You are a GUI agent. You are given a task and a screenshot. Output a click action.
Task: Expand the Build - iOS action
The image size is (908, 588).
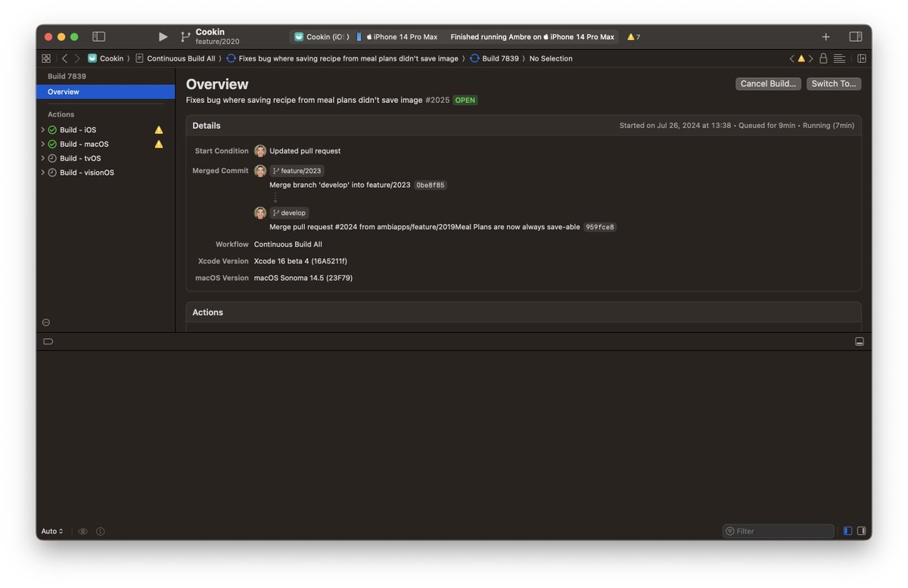click(x=42, y=130)
